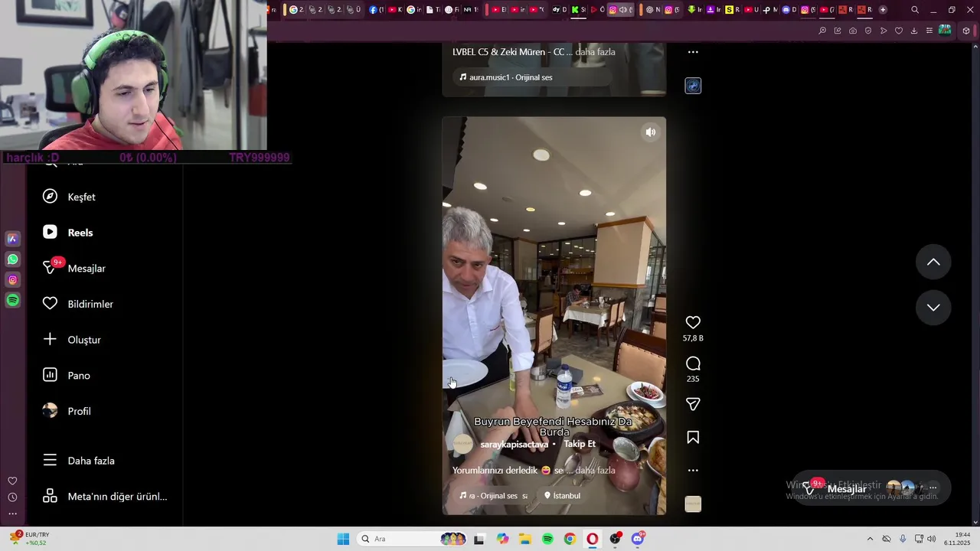Image resolution: width=980 pixels, height=551 pixels.
Task: Click audio thumbnail beside aura.music1 reel
Action: (693, 86)
